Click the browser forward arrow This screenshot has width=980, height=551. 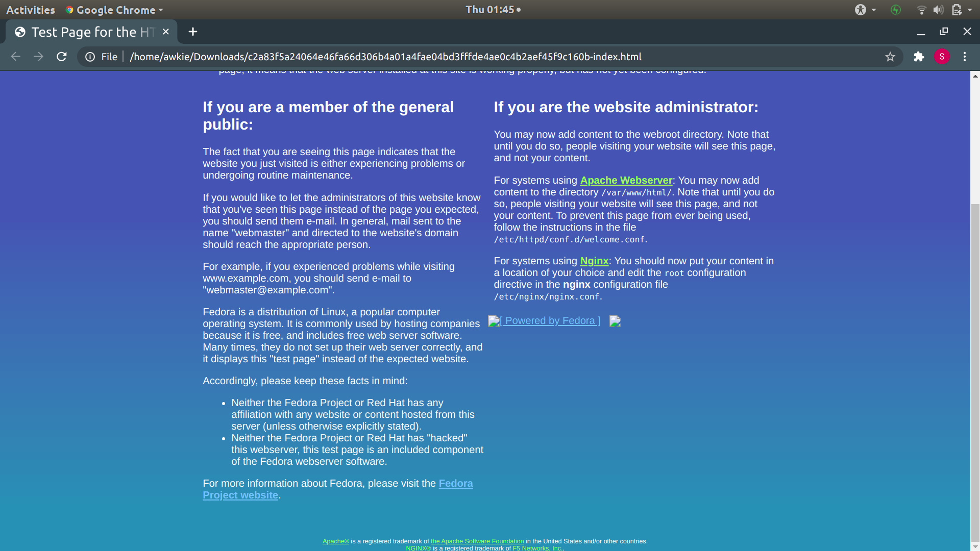coord(39,57)
